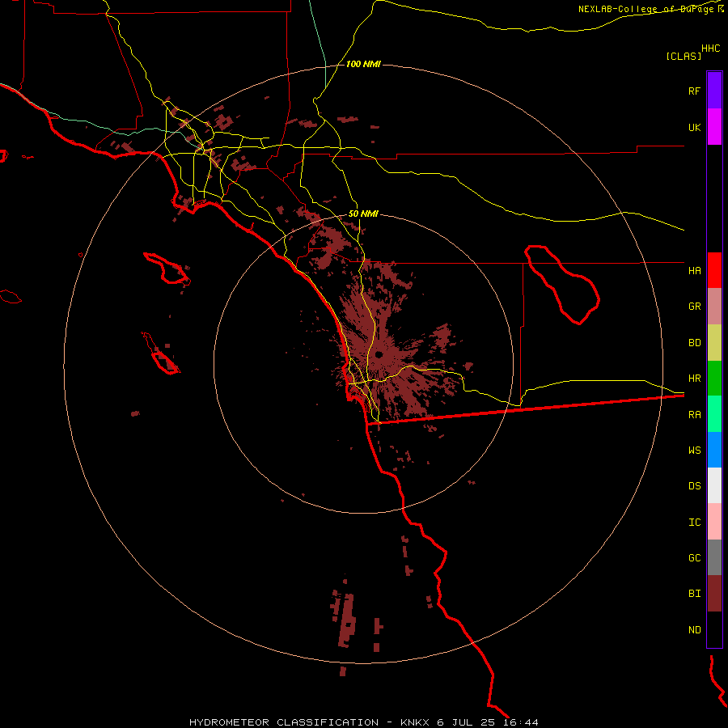
Task: Click the 'RA' legend label
Action: click(x=694, y=415)
